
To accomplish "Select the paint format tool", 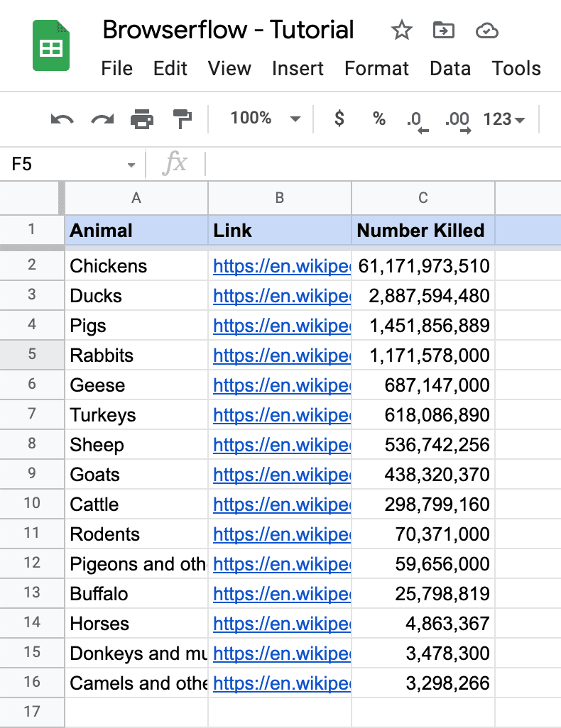I will pyautogui.click(x=183, y=119).
